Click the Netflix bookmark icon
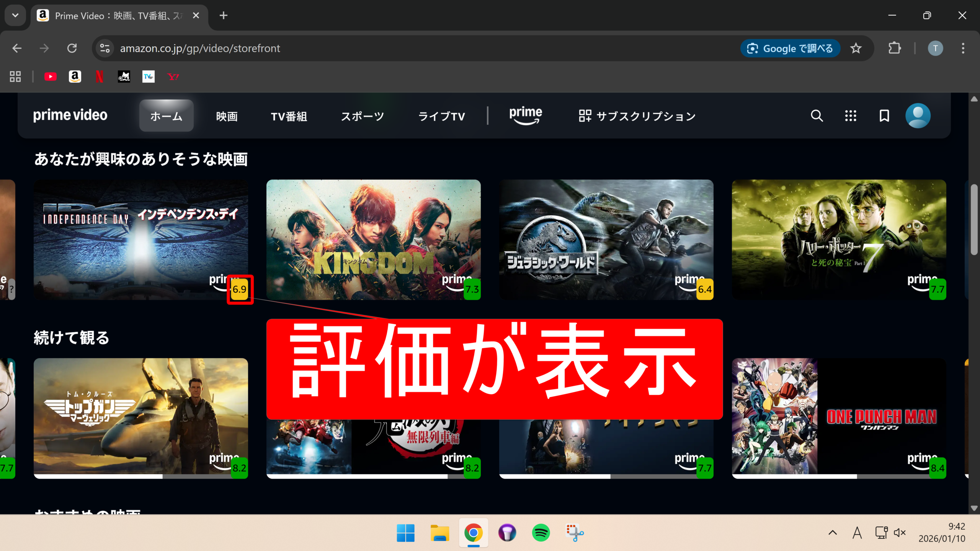Screen dimensions: 980x551 99,77
